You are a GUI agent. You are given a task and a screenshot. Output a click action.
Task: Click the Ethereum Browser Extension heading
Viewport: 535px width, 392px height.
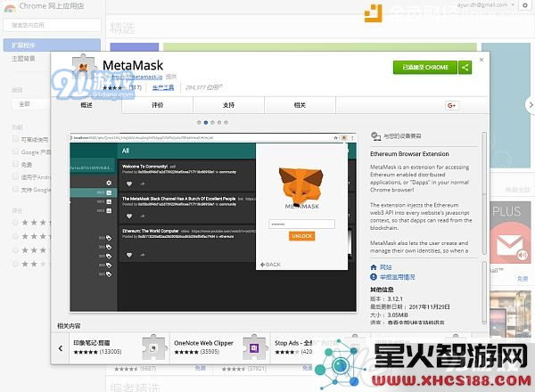(x=409, y=154)
